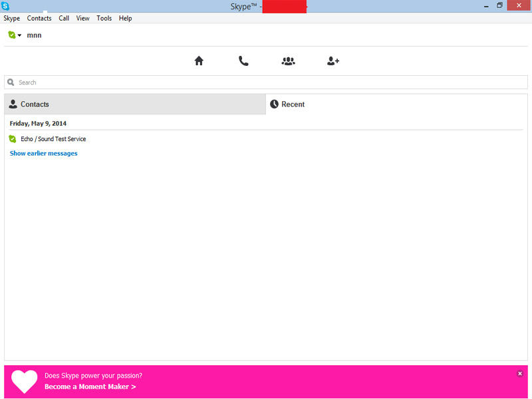
Task: Click the Friday, May 9, 2014 date header
Action: 38,124
